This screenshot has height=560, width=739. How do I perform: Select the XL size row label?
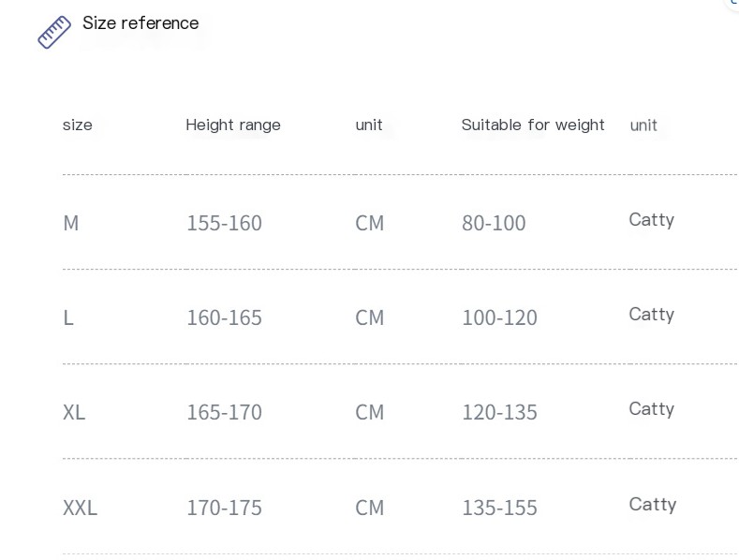(x=74, y=412)
